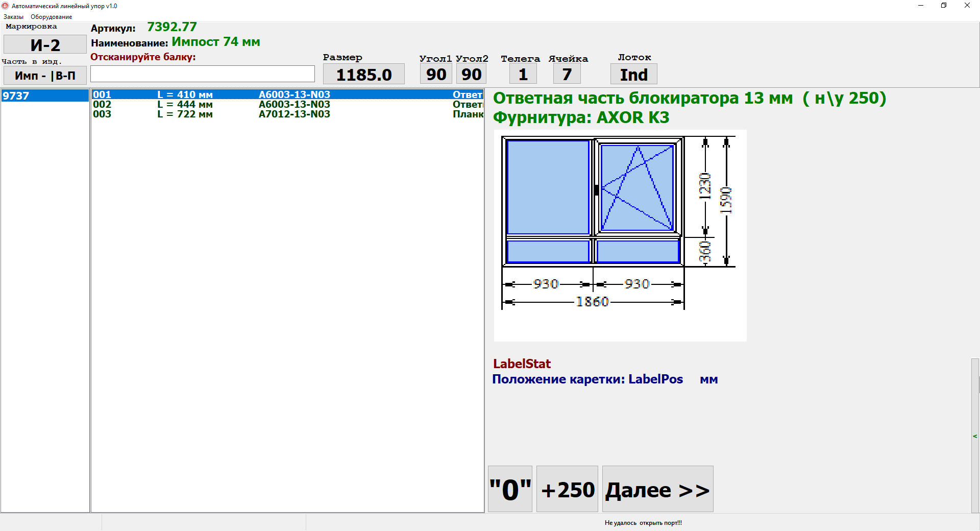Screen dimensions: 980x531
Task: Click the Ячейка value 7 button
Action: click(x=567, y=75)
